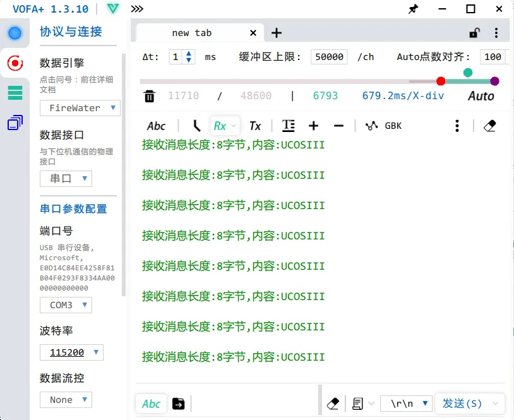
Task: Increase font size with the plus icon
Action: pyautogui.click(x=314, y=126)
